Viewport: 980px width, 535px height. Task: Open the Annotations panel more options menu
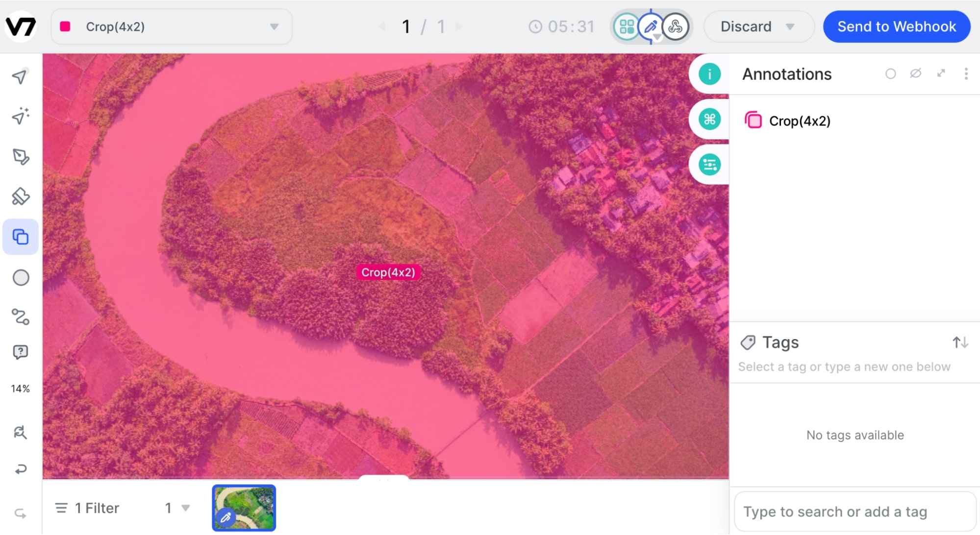pyautogui.click(x=966, y=73)
